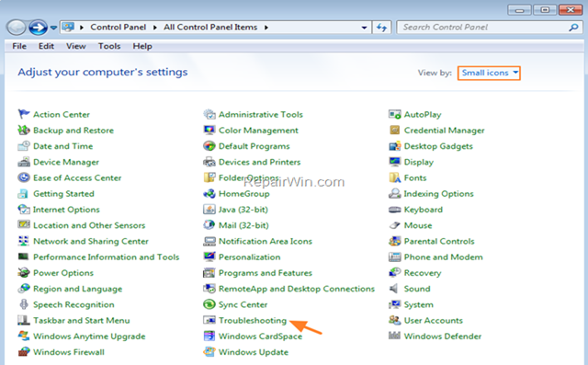Open the View menu
588x365 pixels.
[x=75, y=46]
